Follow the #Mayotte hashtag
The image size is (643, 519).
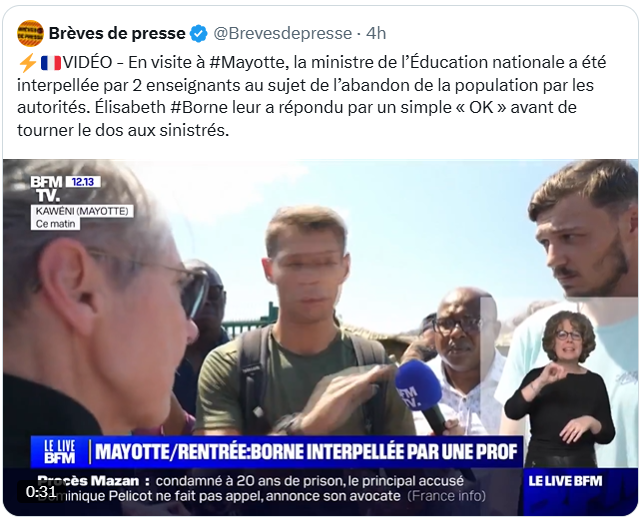(x=247, y=62)
